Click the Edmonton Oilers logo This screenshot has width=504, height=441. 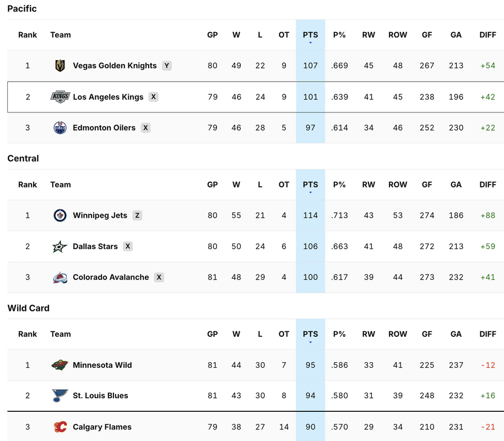click(x=60, y=128)
